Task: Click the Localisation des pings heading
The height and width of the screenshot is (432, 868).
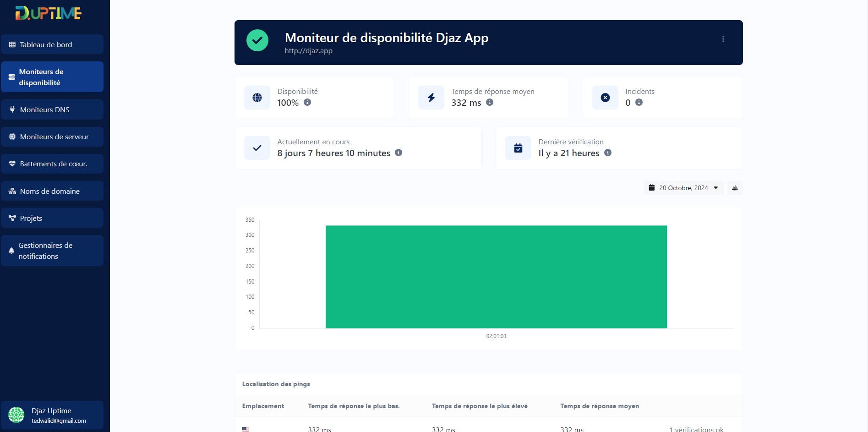Action: [x=276, y=384]
